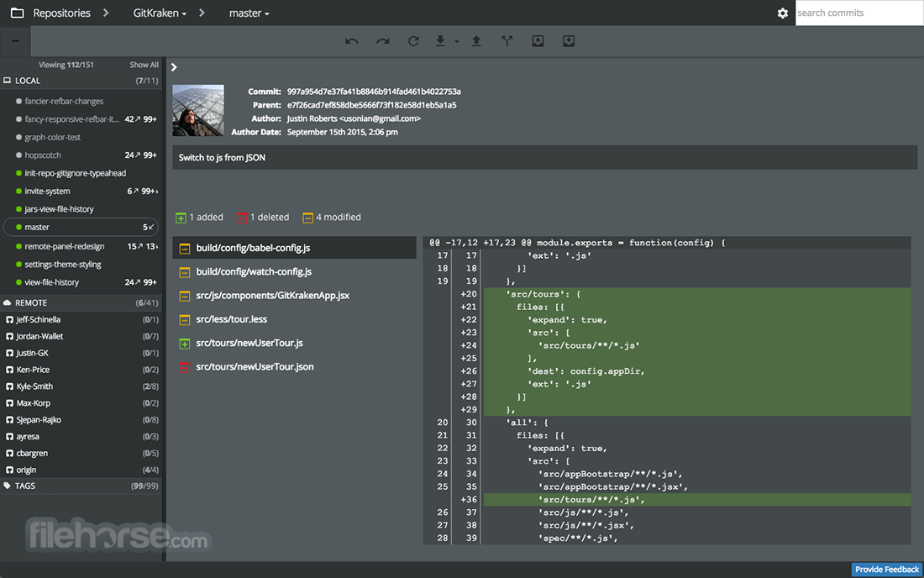924x578 pixels.
Task: Open build/config/babel-config.js diff
Action: [295, 248]
